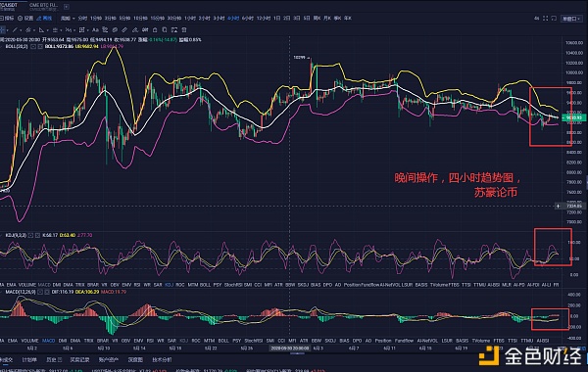This screenshot has width=588, height=372.
Task: Click the plus icon to add chart tab
Action: point(67,7)
